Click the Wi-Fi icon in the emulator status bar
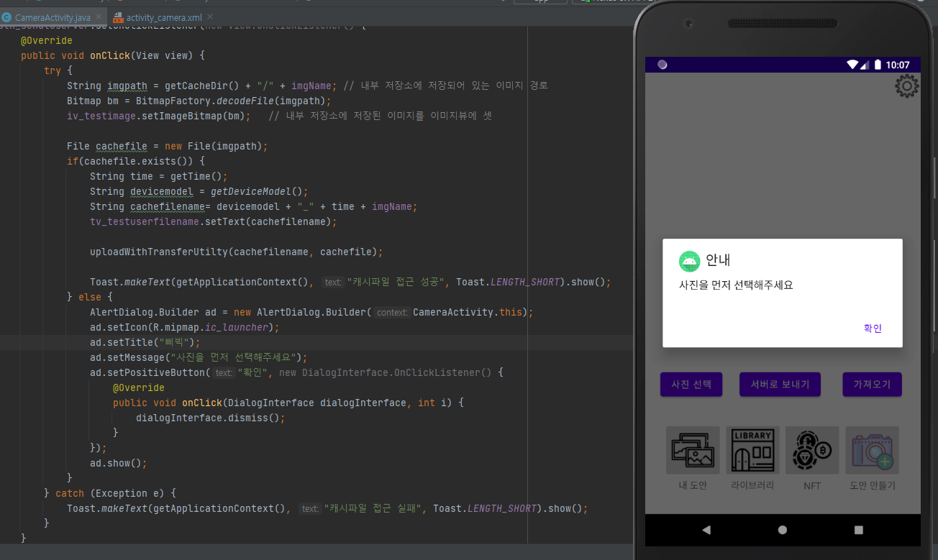 (852, 65)
